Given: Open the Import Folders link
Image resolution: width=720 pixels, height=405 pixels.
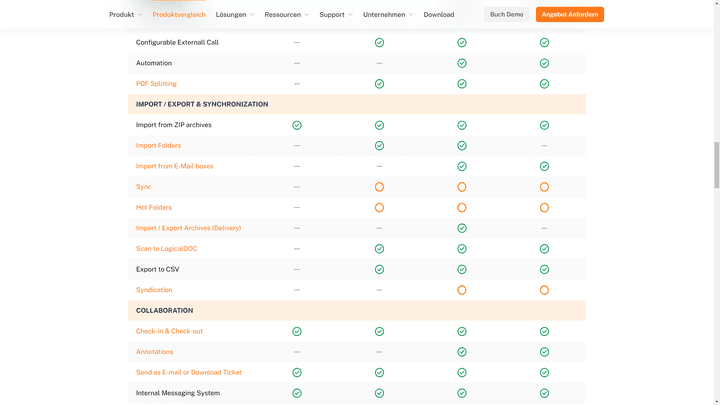Looking at the screenshot, I should (x=158, y=146).
